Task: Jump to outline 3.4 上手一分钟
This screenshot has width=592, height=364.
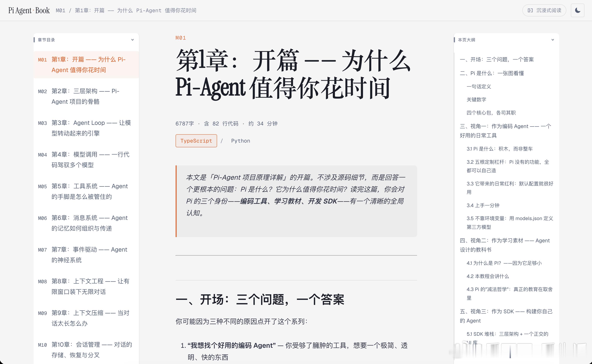Action: (483, 205)
